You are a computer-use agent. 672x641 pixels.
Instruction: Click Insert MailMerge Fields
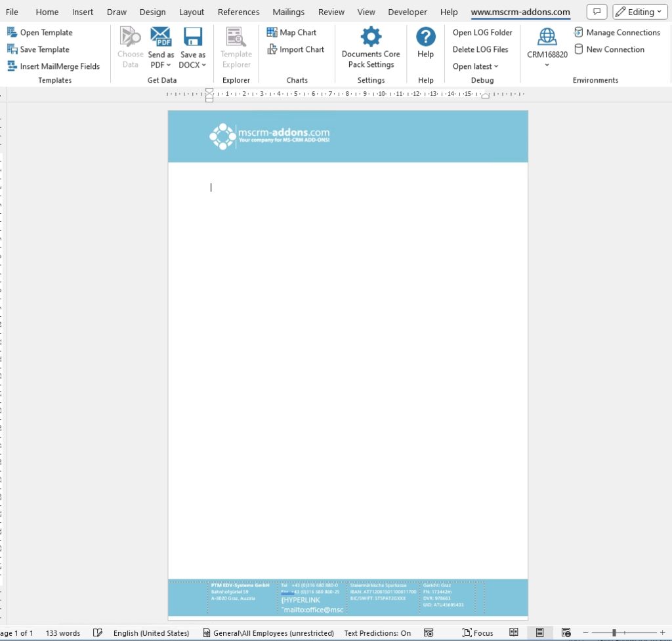click(x=54, y=66)
